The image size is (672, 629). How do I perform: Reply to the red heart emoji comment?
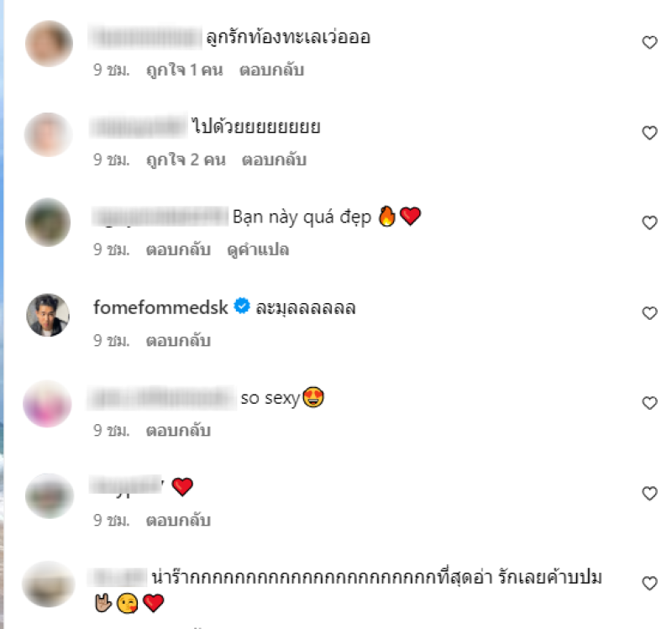(x=178, y=521)
